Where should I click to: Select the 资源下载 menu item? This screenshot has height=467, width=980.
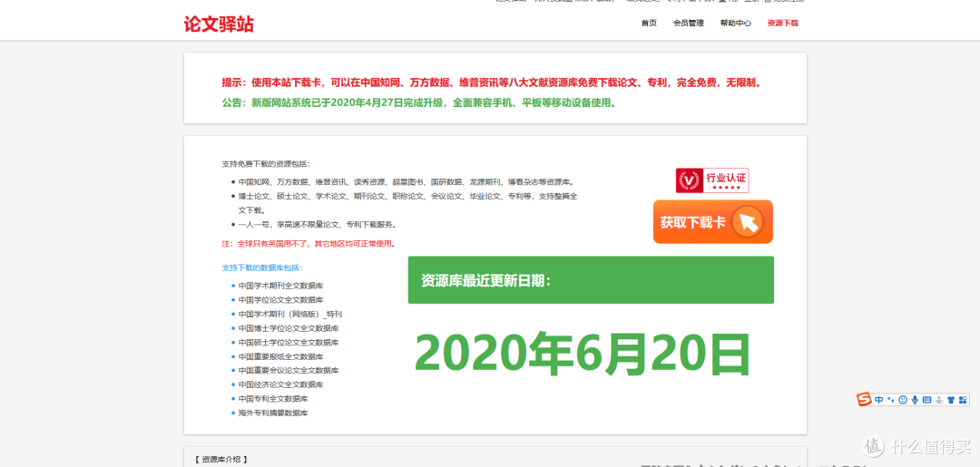(x=782, y=23)
